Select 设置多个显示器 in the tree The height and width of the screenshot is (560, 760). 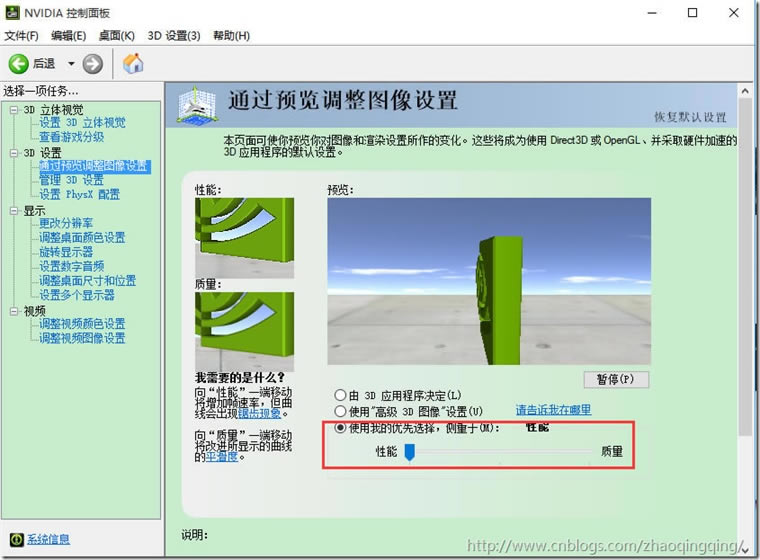click(77, 295)
